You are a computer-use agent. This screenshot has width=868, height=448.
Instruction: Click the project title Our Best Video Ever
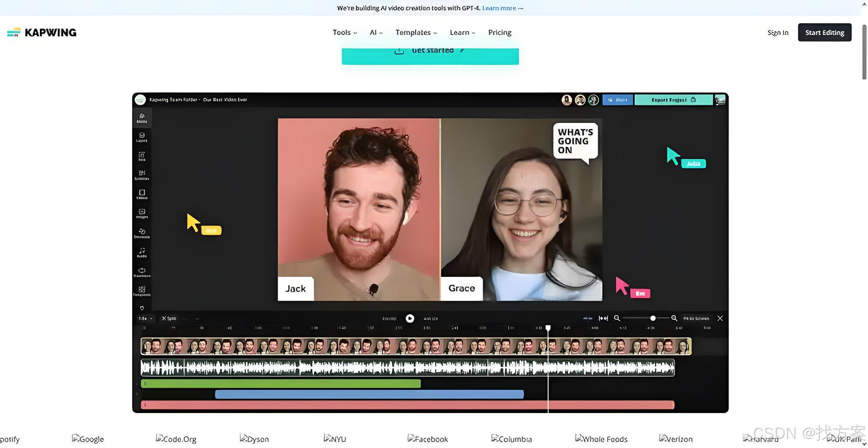[225, 100]
